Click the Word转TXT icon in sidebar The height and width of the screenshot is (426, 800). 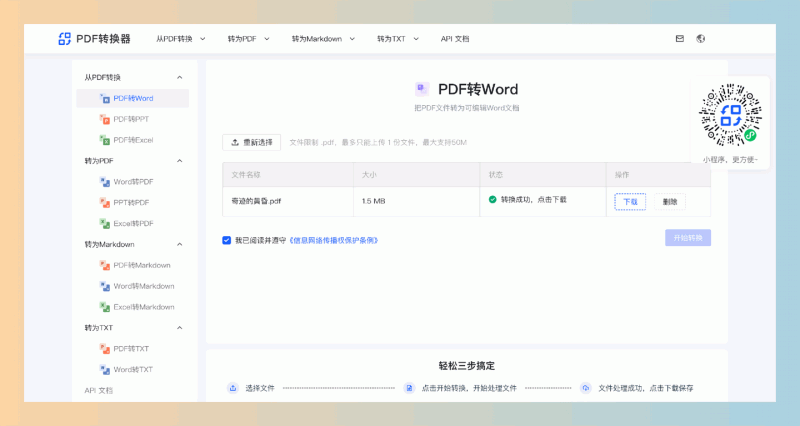click(105, 370)
